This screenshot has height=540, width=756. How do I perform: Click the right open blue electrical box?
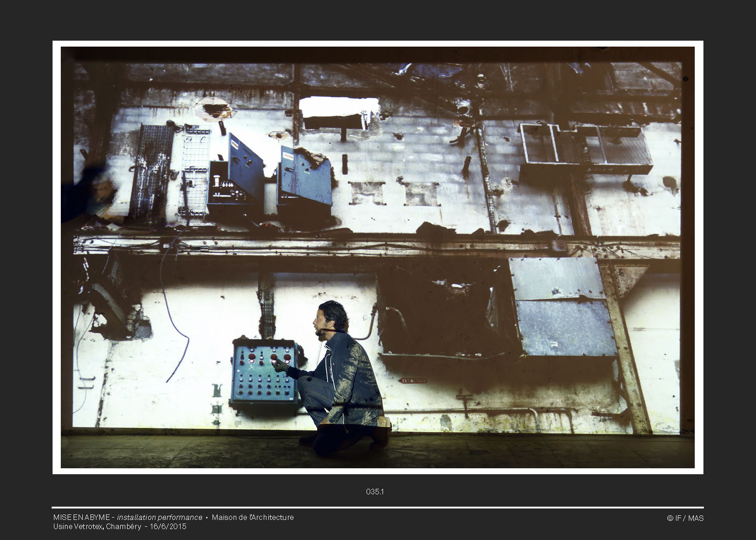(305, 180)
